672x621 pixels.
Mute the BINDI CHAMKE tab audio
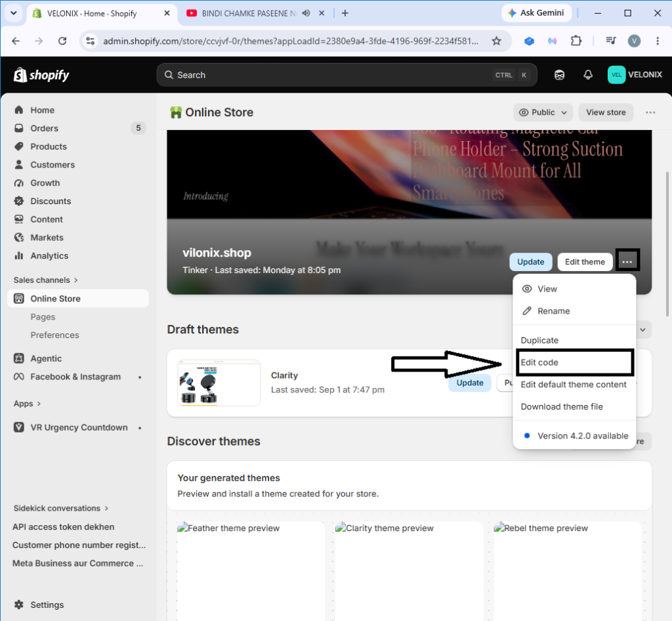[306, 13]
